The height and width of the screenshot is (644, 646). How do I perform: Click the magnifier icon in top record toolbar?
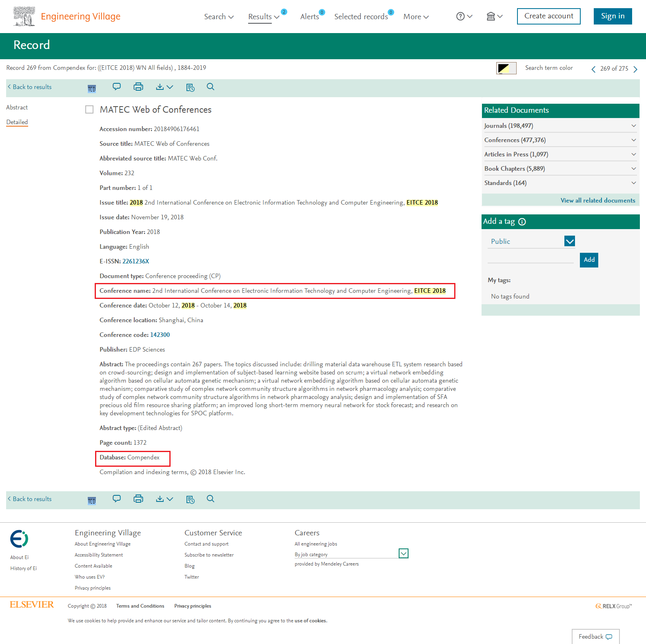[x=211, y=87]
